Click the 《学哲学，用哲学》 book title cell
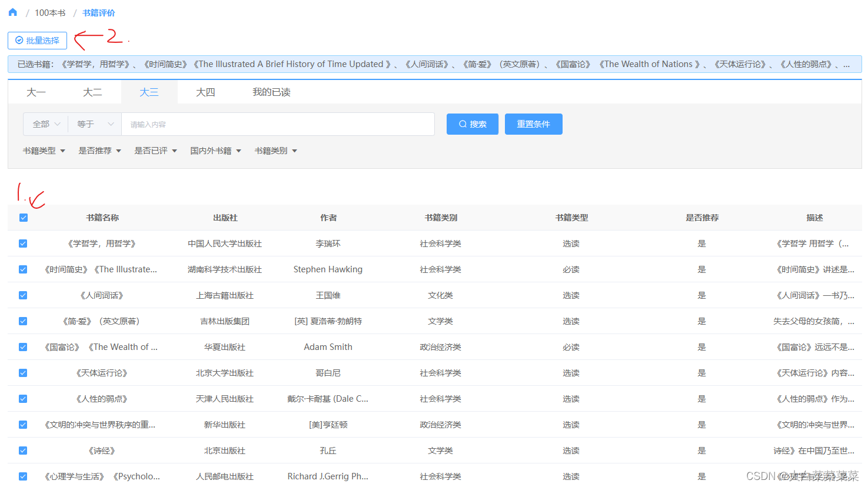 [x=102, y=243]
